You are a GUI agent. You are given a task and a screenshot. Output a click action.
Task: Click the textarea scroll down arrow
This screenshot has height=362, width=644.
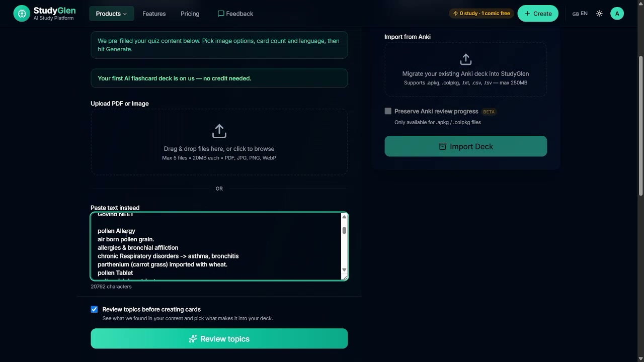[344, 270]
